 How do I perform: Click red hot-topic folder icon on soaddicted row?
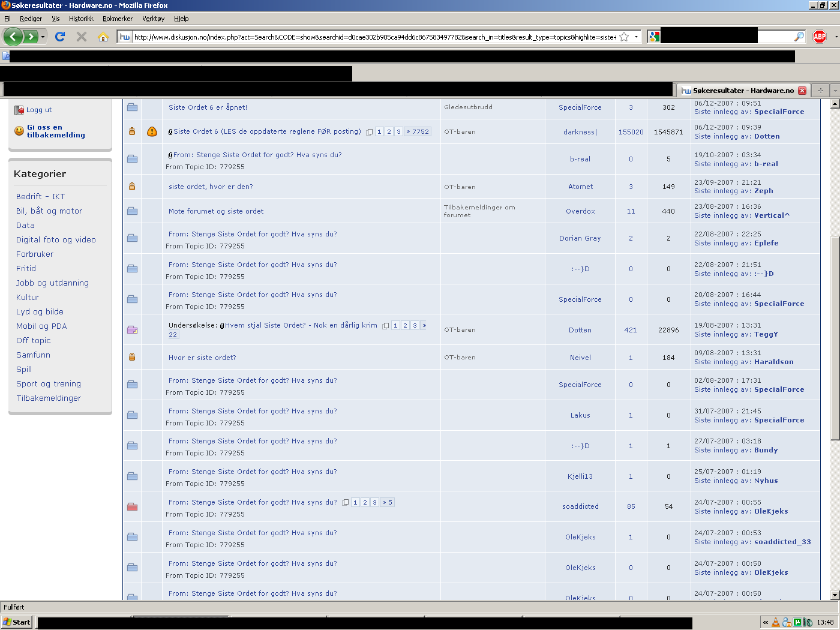click(x=133, y=507)
